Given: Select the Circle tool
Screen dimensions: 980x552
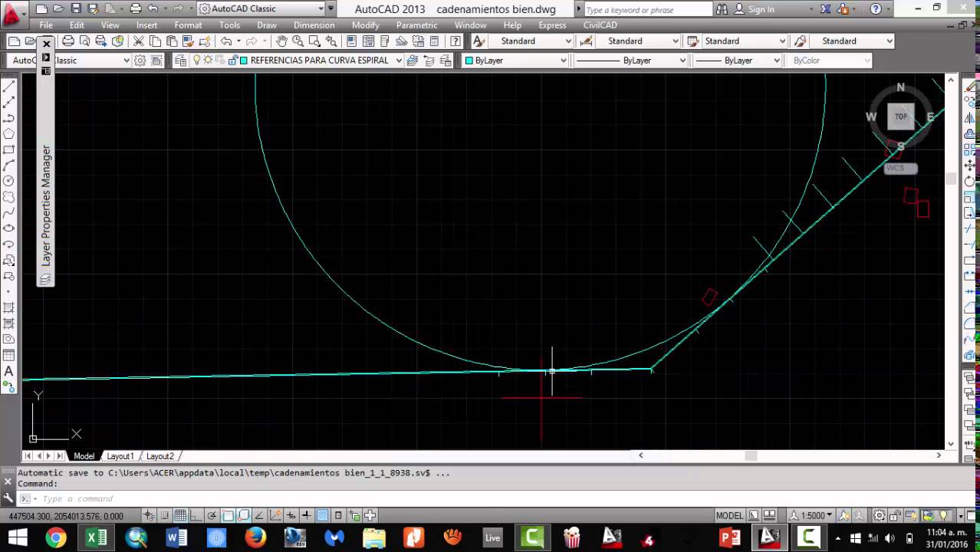Looking at the screenshot, I should pos(9,181).
